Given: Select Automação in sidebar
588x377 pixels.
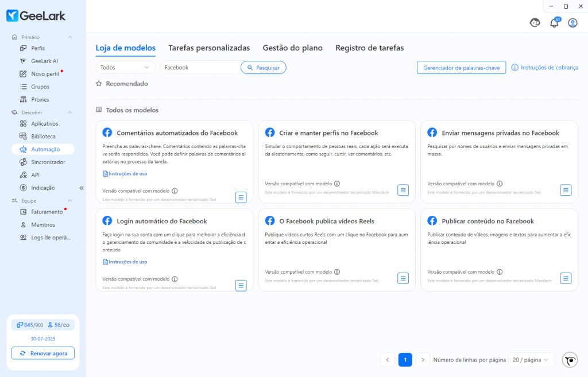Looking at the screenshot, I should click(x=42, y=149).
